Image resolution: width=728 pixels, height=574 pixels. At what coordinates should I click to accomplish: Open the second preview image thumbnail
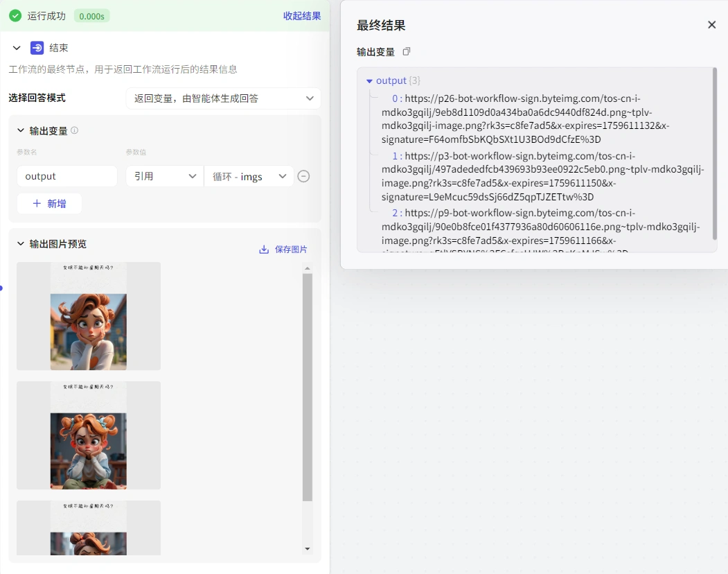pyautogui.click(x=89, y=435)
